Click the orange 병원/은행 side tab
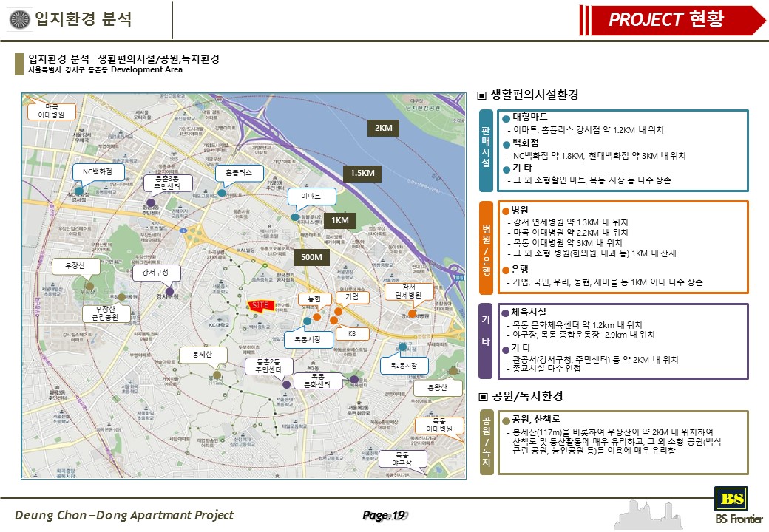This screenshot has height=532, width=769. pyautogui.click(x=486, y=248)
